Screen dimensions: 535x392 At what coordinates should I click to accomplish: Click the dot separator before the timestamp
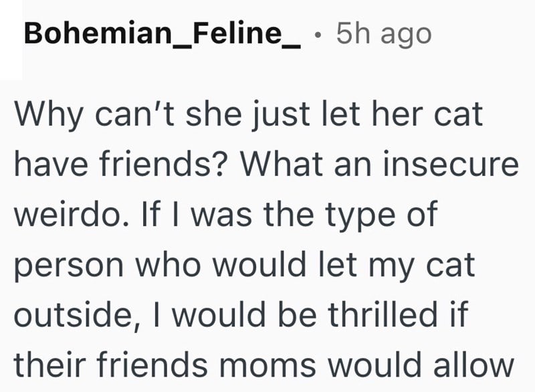click(x=323, y=34)
